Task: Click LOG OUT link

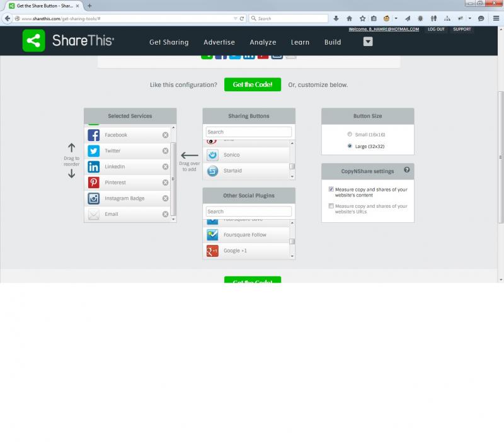Action: pyautogui.click(x=436, y=29)
